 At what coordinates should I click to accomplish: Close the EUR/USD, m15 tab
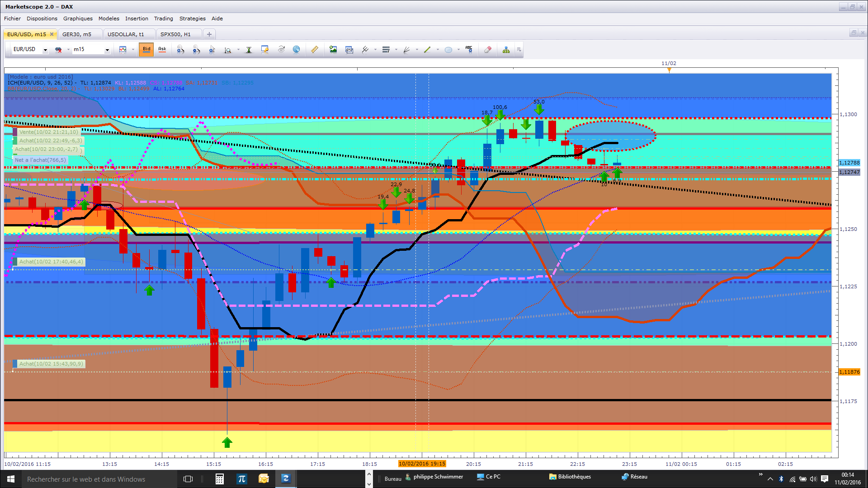52,34
